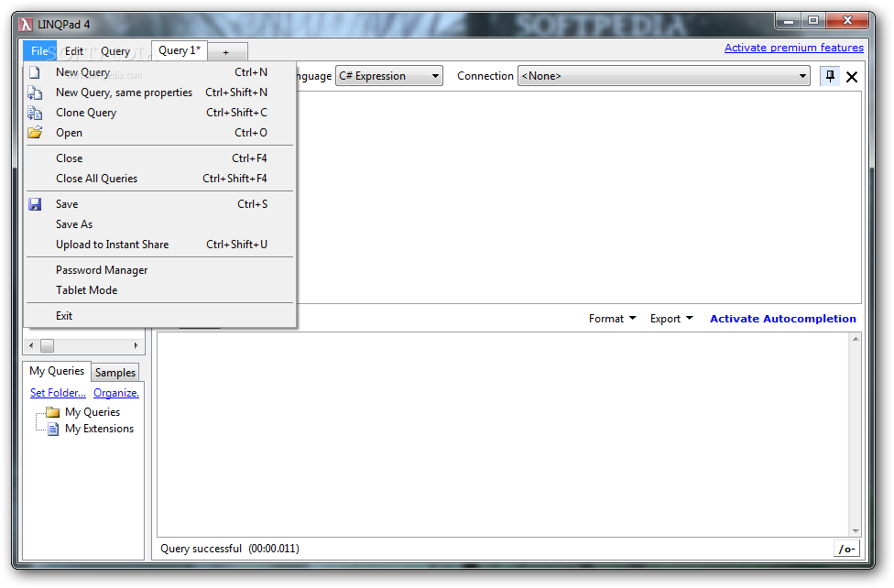Switch to the My Queries tab

click(57, 371)
